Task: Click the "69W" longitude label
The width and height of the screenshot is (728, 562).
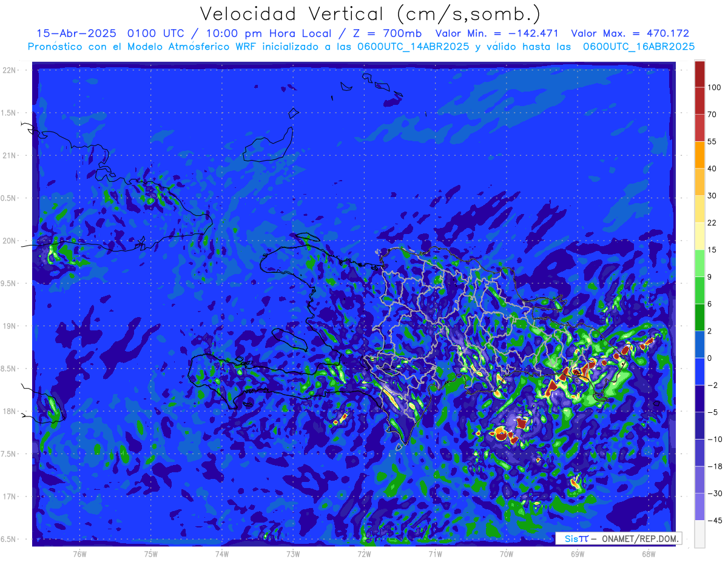Action: click(x=578, y=554)
